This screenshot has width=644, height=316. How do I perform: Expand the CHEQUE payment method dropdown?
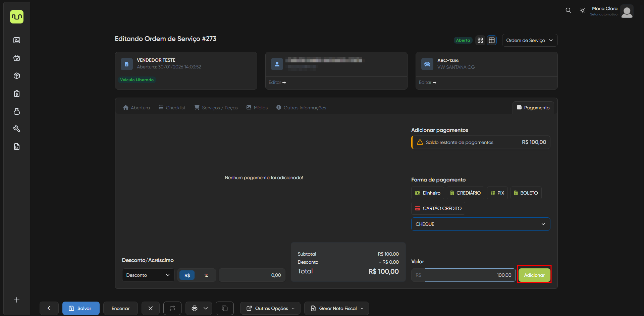pos(480,224)
